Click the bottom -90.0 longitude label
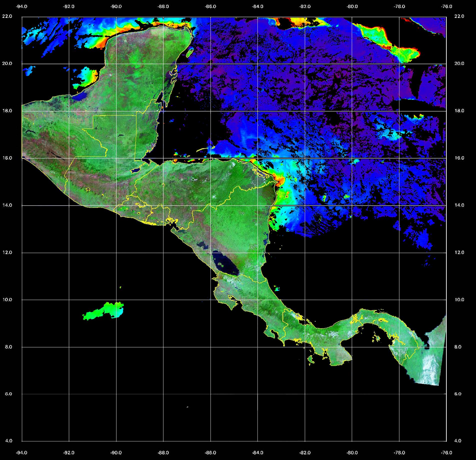 tap(116, 452)
